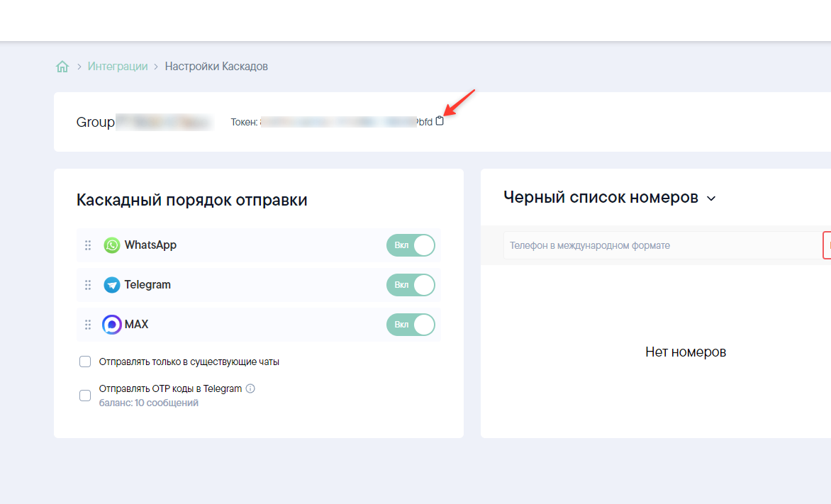831x504 pixels.
Task: Go to the 'Интеграции' breadcrumb link
Action: (118, 67)
